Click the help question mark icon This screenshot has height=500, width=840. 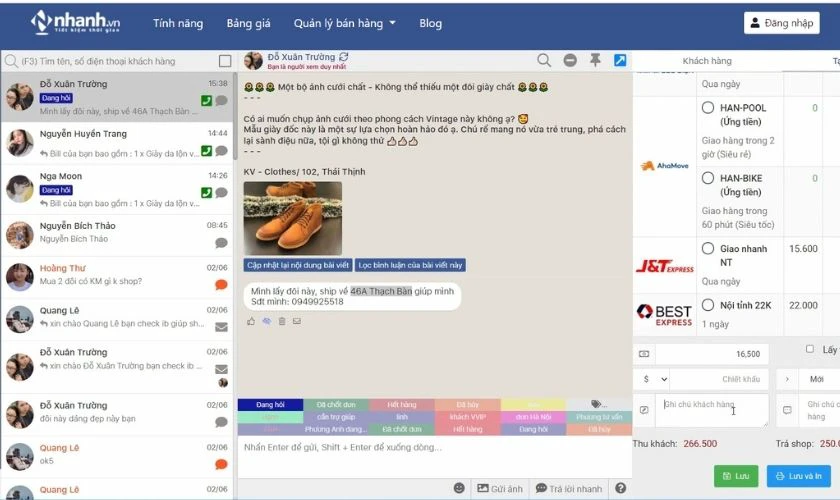coord(620,488)
